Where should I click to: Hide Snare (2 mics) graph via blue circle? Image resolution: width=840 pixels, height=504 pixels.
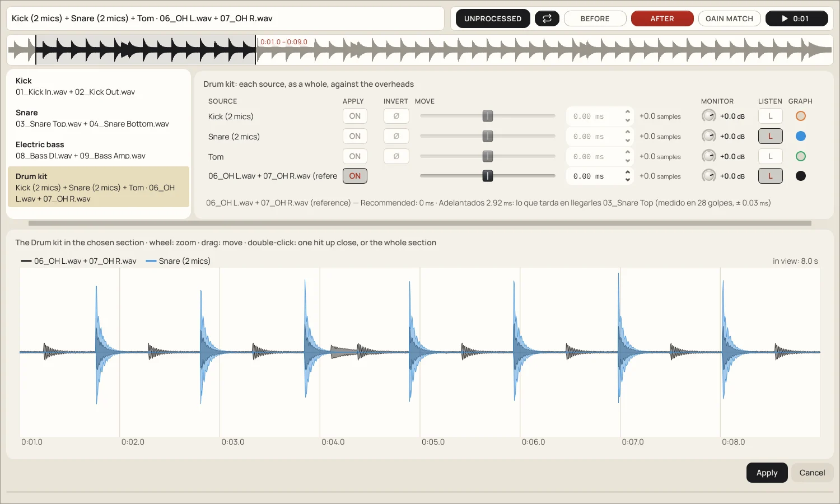pyautogui.click(x=801, y=136)
